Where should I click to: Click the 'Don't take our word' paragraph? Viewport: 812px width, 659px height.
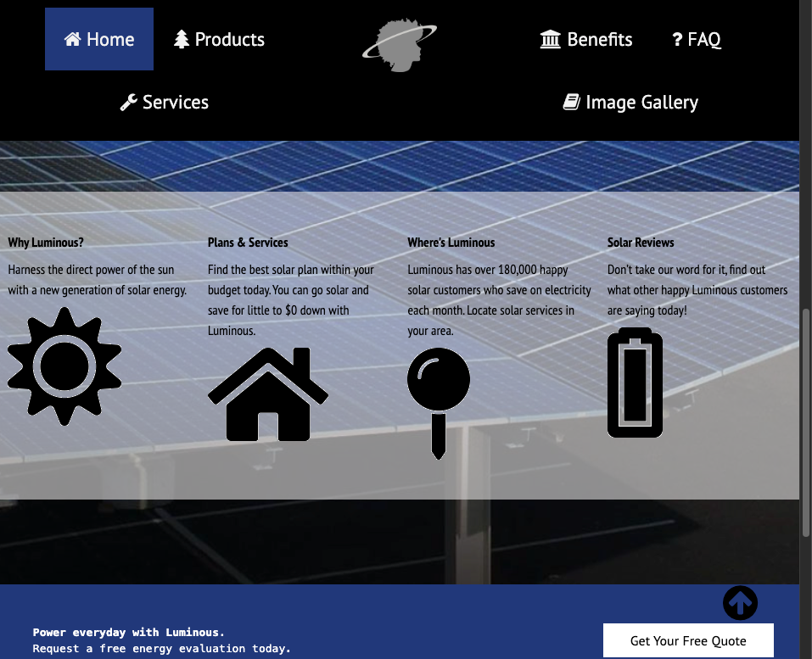tap(697, 290)
